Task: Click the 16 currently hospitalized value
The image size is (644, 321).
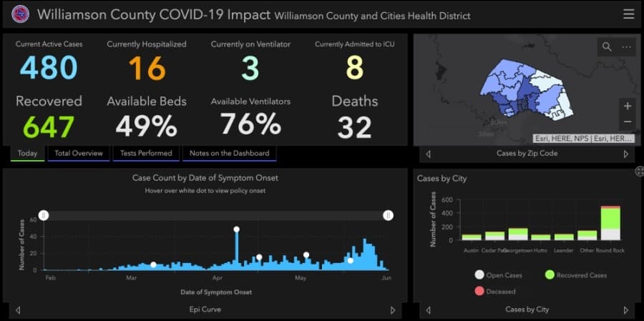Action: pos(147,67)
